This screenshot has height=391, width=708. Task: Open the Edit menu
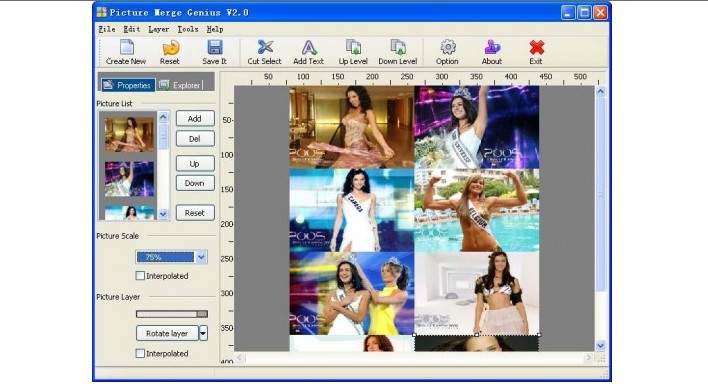(x=132, y=29)
